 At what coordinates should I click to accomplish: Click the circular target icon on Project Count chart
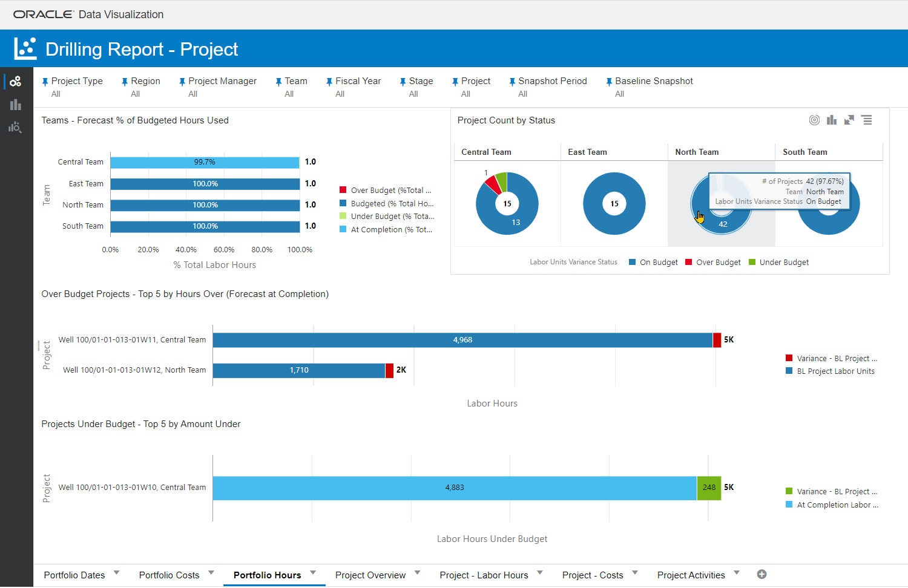(x=814, y=120)
